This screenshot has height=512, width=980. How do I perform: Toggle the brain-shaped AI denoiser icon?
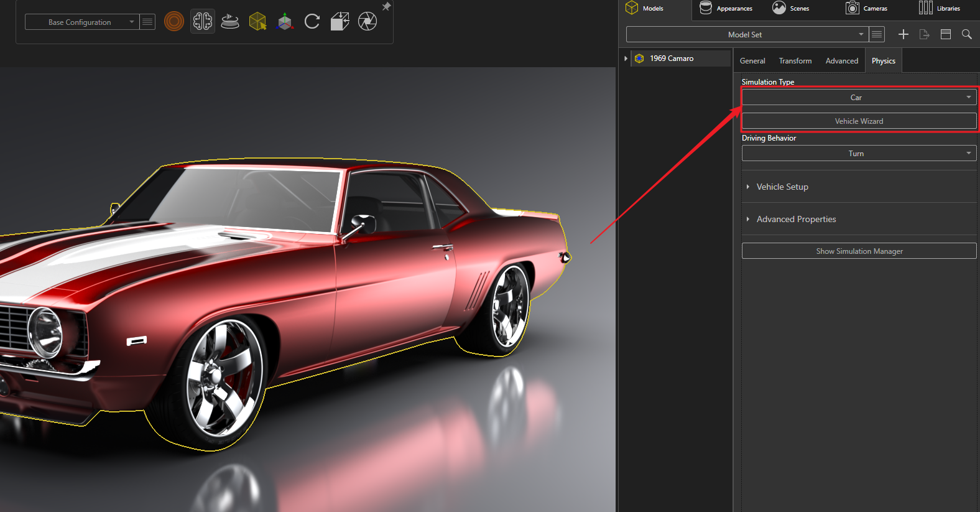203,22
